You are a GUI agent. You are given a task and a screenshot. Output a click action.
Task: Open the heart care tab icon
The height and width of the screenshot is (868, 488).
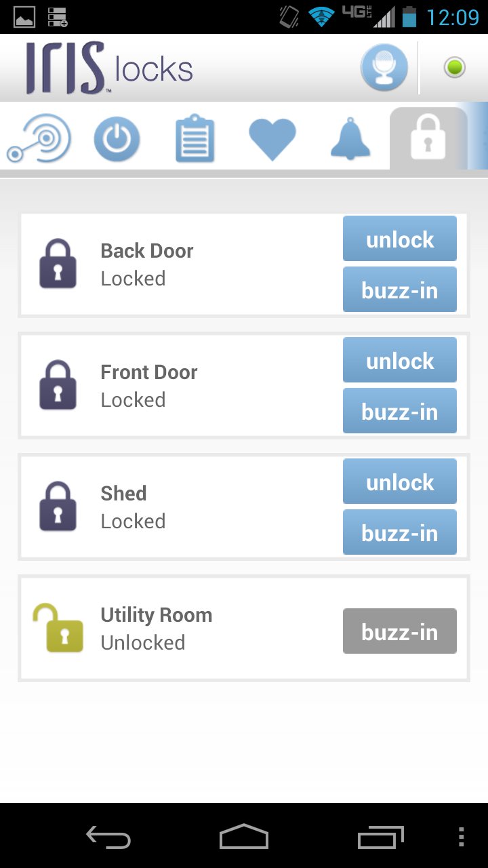coord(272,139)
